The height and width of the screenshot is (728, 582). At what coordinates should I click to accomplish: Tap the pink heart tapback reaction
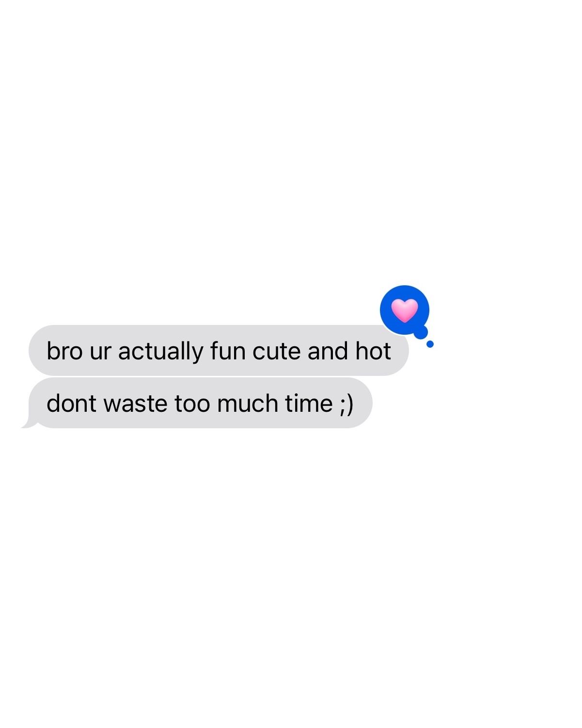[x=404, y=310]
